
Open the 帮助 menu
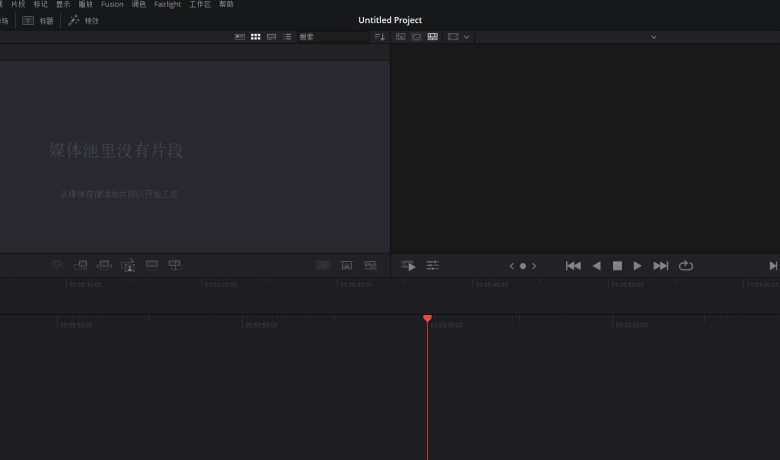click(226, 4)
